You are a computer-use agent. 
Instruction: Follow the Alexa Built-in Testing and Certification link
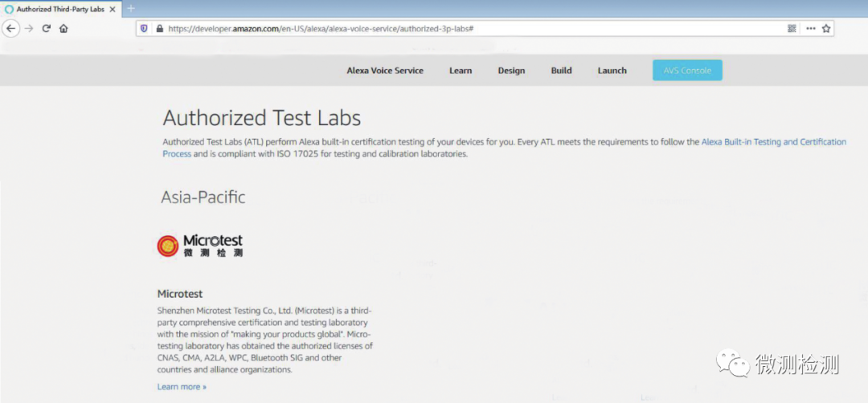774,141
